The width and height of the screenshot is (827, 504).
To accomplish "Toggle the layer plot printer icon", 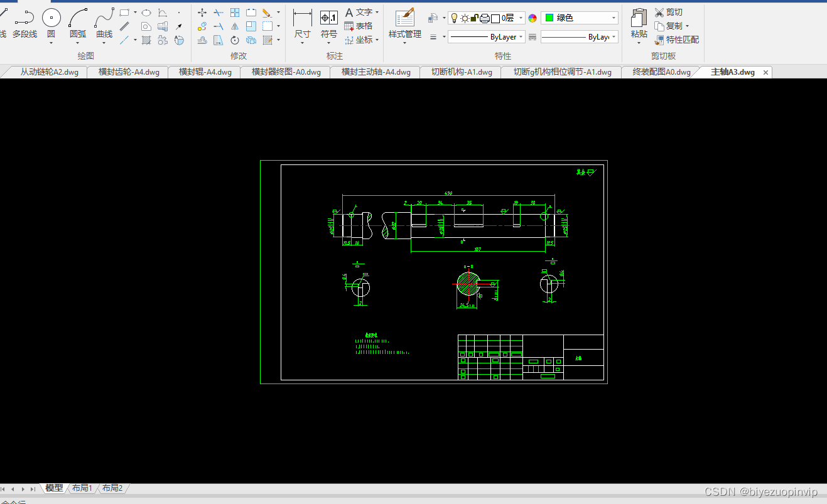I will 484,18.
